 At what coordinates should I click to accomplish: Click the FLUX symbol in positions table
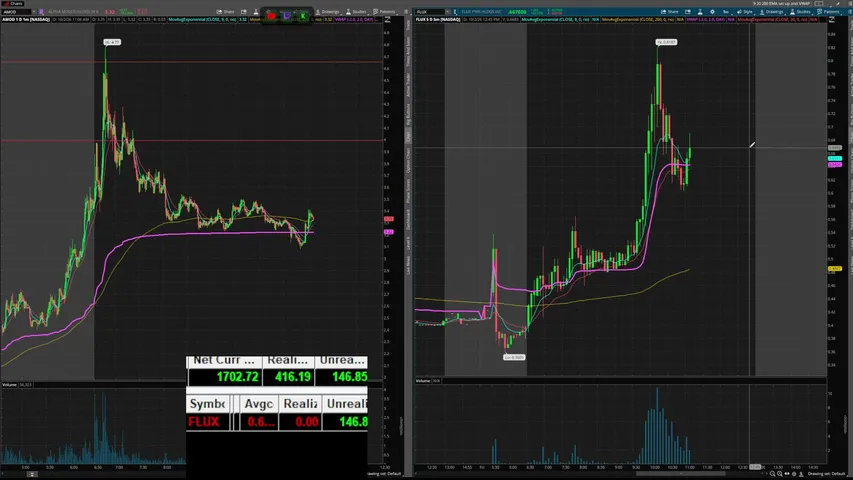[x=203, y=422]
